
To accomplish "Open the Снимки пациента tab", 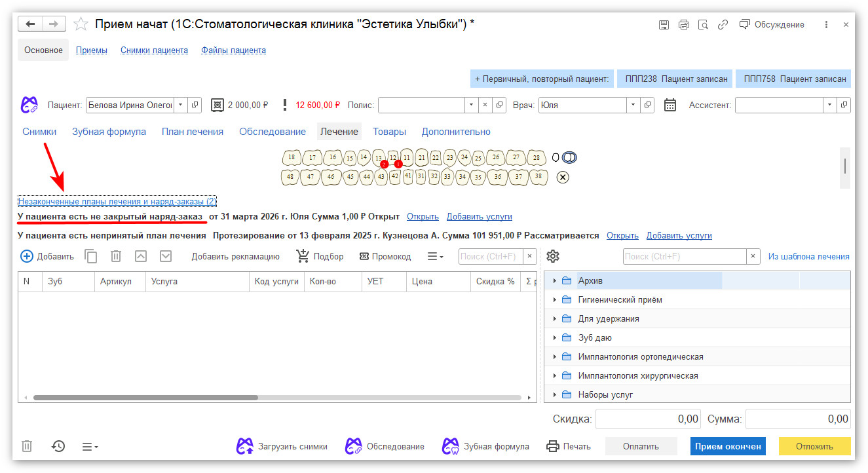I will 154,50.
